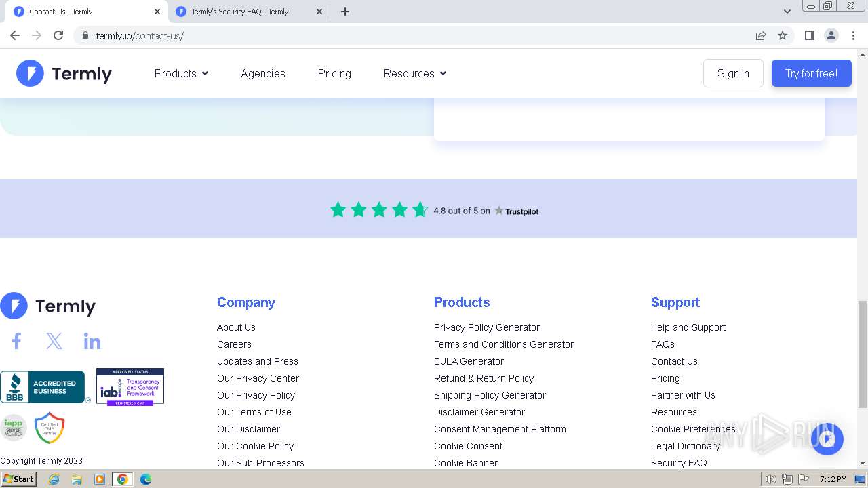Viewport: 868px width, 488px height.
Task: Open the EULA Generator link
Action: tap(469, 361)
